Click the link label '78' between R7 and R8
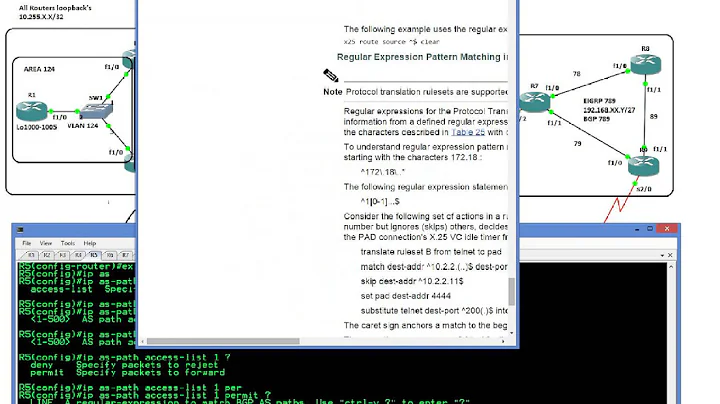The image size is (720, 404). click(x=577, y=74)
